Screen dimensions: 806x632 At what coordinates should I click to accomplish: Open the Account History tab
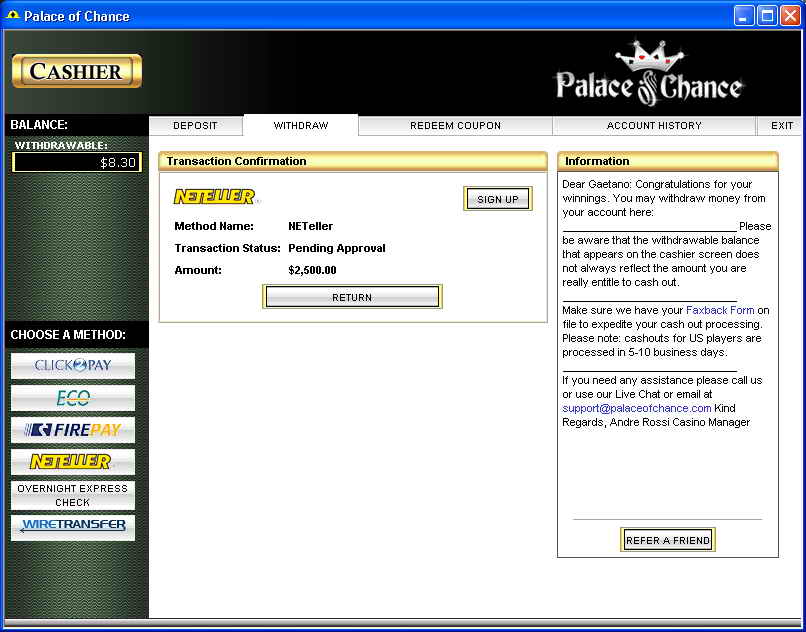[654, 125]
